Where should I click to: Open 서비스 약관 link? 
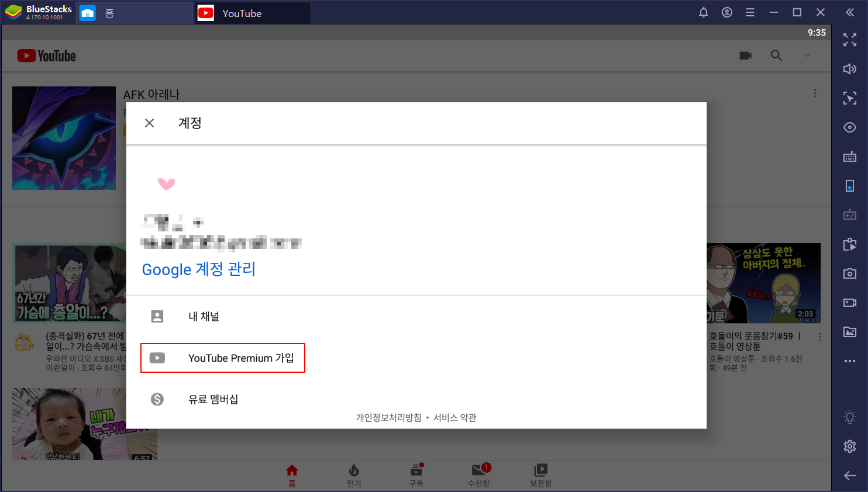click(x=454, y=417)
